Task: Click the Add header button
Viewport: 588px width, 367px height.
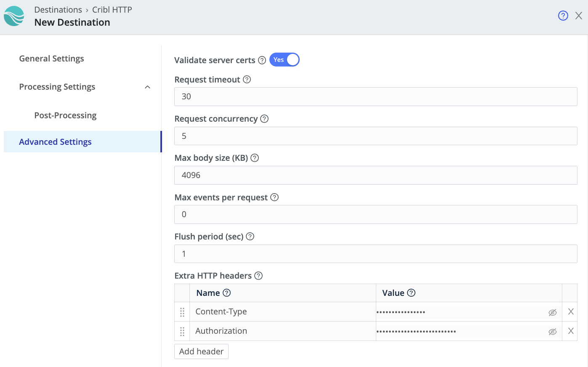Action: (x=201, y=351)
